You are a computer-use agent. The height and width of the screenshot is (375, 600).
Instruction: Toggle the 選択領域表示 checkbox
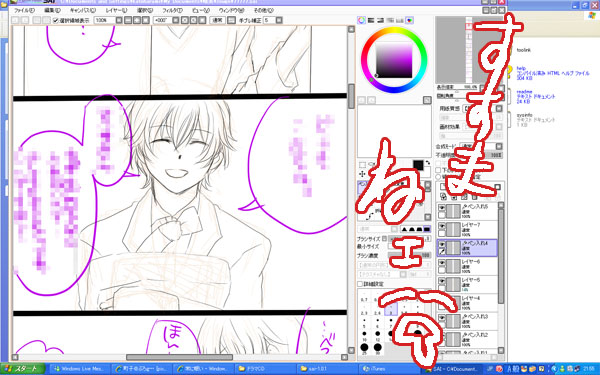pyautogui.click(x=56, y=20)
